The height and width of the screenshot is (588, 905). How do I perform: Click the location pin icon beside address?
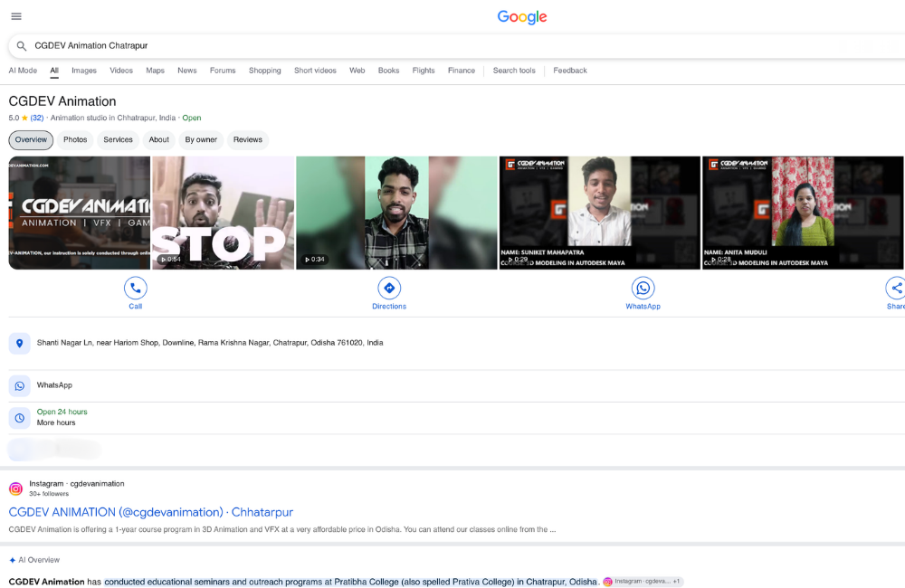20,344
